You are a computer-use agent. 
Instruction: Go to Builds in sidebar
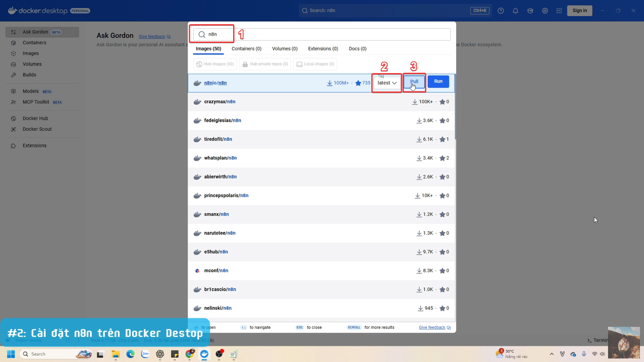coord(42,75)
